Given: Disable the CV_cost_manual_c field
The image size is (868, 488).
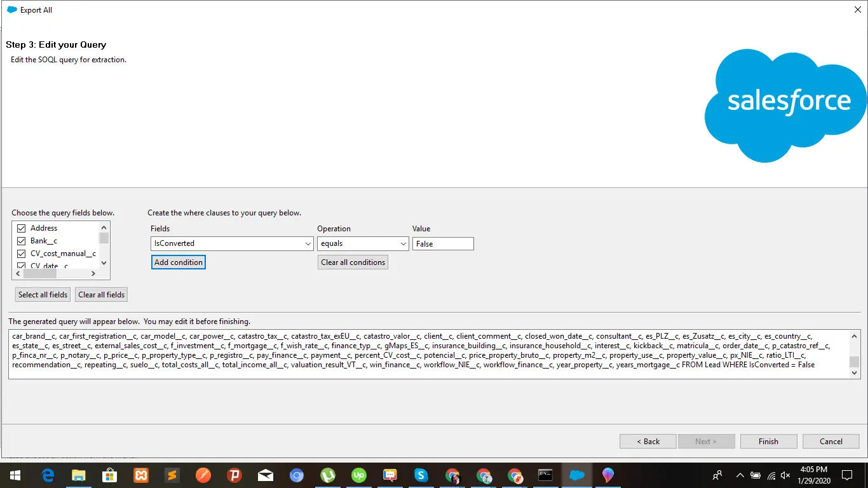Looking at the screenshot, I should (x=21, y=253).
